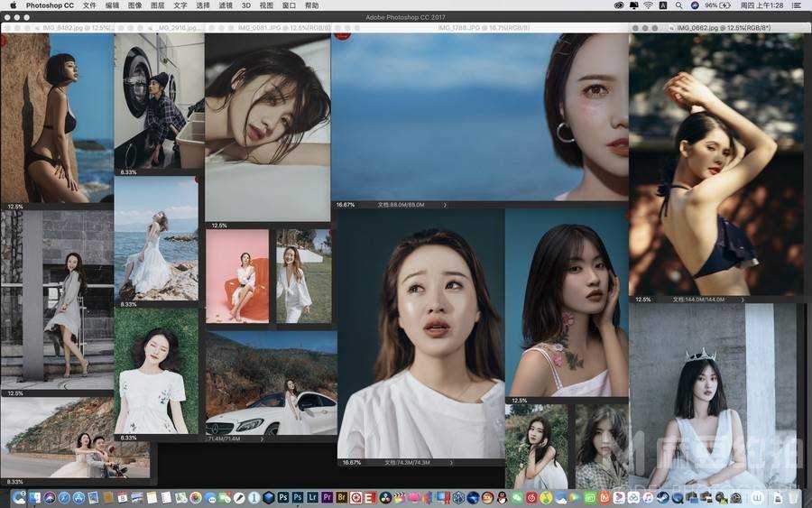The width and height of the screenshot is (812, 508).
Task: Open Steam from the Dock
Action: click(x=662, y=498)
